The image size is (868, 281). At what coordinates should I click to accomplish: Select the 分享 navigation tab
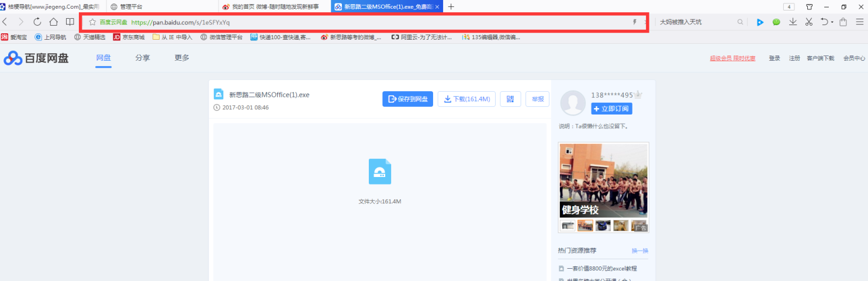[x=143, y=58]
